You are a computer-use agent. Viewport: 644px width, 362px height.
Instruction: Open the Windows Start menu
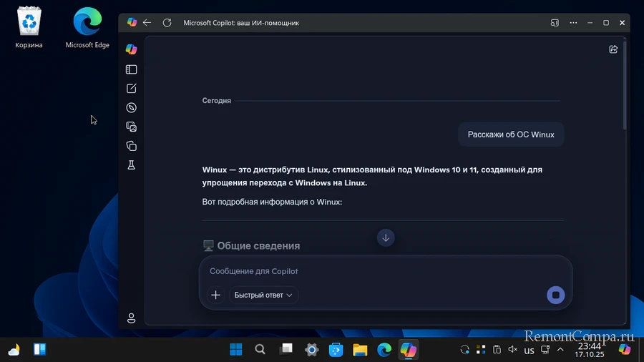point(235,350)
